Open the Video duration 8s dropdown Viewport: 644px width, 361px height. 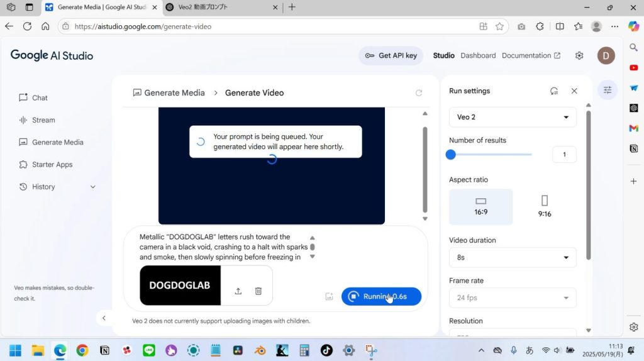click(513, 258)
